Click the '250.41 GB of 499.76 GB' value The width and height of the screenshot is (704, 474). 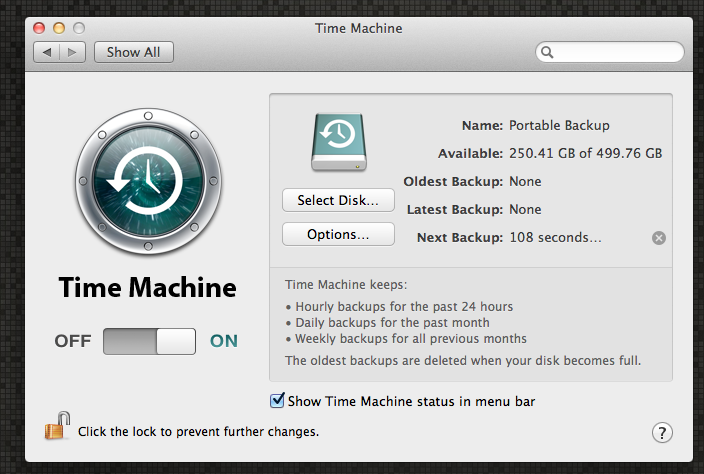click(x=585, y=154)
